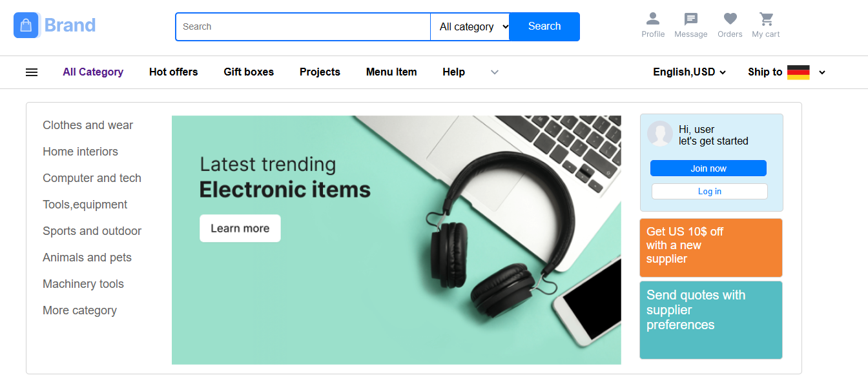Click the Join now button
The height and width of the screenshot is (384, 868).
(x=708, y=168)
